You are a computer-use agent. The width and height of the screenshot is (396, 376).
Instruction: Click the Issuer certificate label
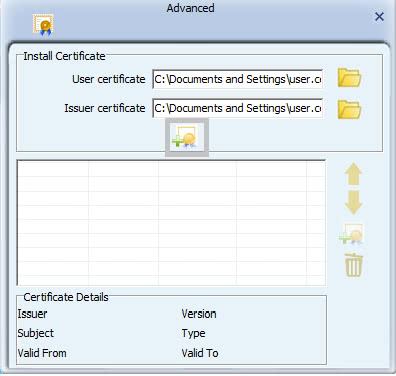105,108
